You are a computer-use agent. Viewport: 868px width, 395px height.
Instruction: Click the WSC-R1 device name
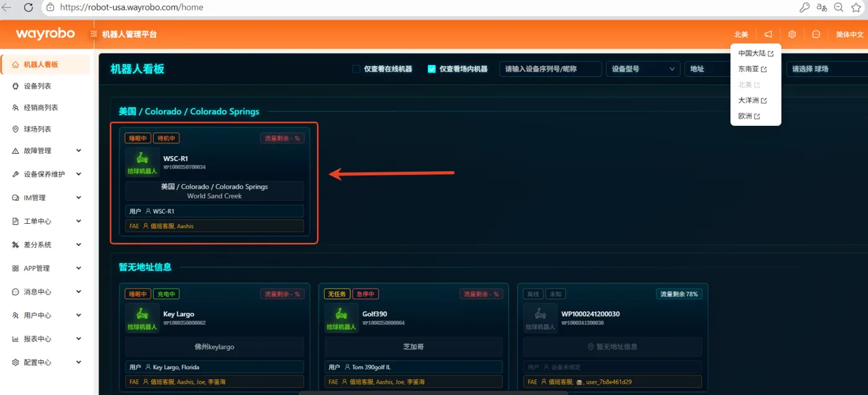(x=175, y=158)
